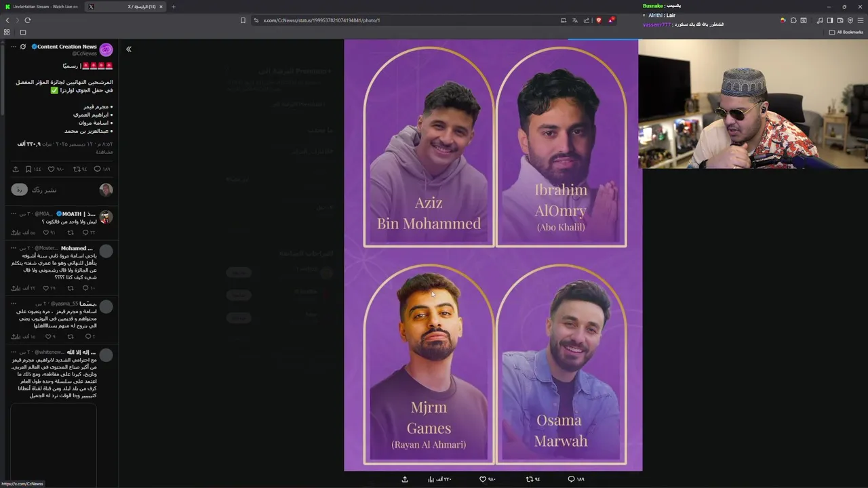This screenshot has height=488, width=868.
Task: Reply to MOATH's comment showing ٢٢
Action: coord(89,232)
